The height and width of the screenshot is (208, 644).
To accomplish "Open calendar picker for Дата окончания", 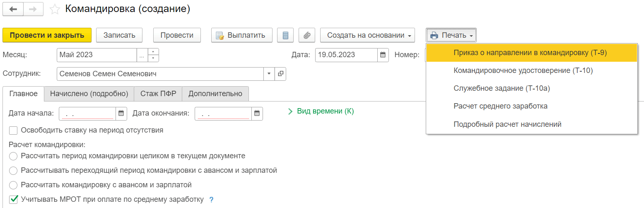I will coord(257,113).
